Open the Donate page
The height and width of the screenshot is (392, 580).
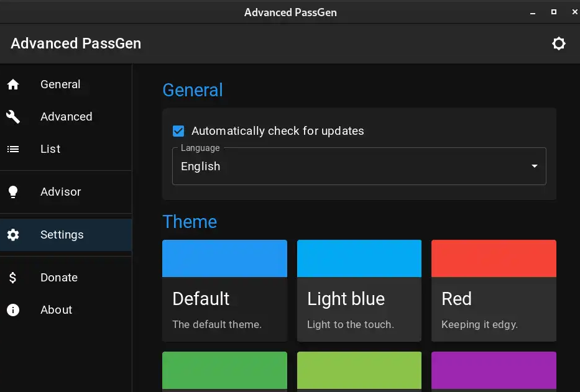coord(66,277)
